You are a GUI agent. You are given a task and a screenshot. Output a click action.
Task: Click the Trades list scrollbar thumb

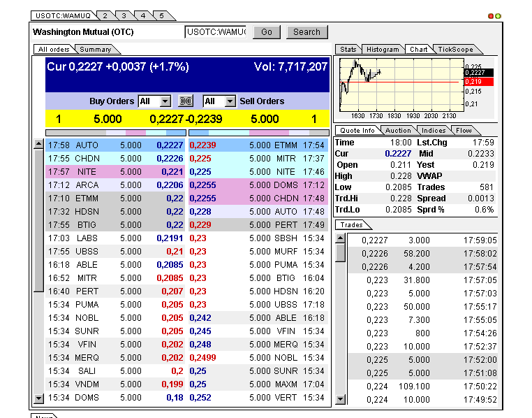tap(340, 252)
